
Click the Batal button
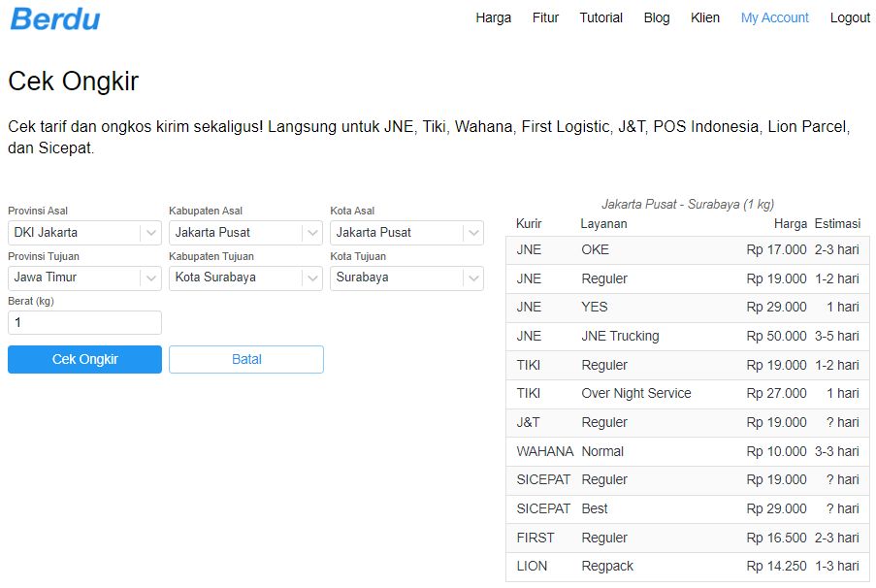[x=246, y=359]
